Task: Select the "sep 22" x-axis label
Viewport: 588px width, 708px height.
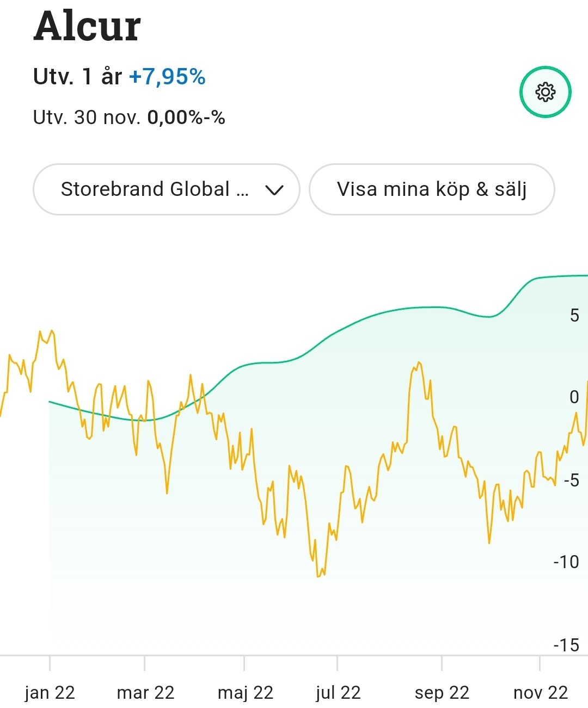Action: 442,692
